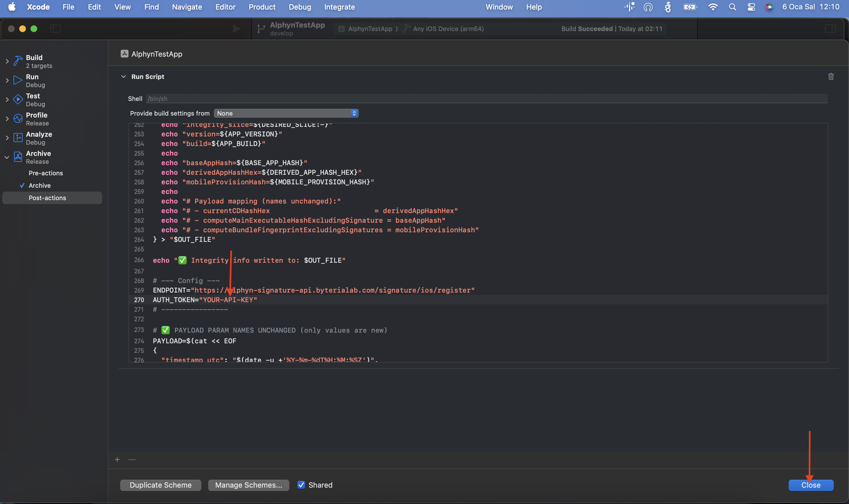Click the toolbar Run play button
The height and width of the screenshot is (504, 849).
pyautogui.click(x=236, y=28)
